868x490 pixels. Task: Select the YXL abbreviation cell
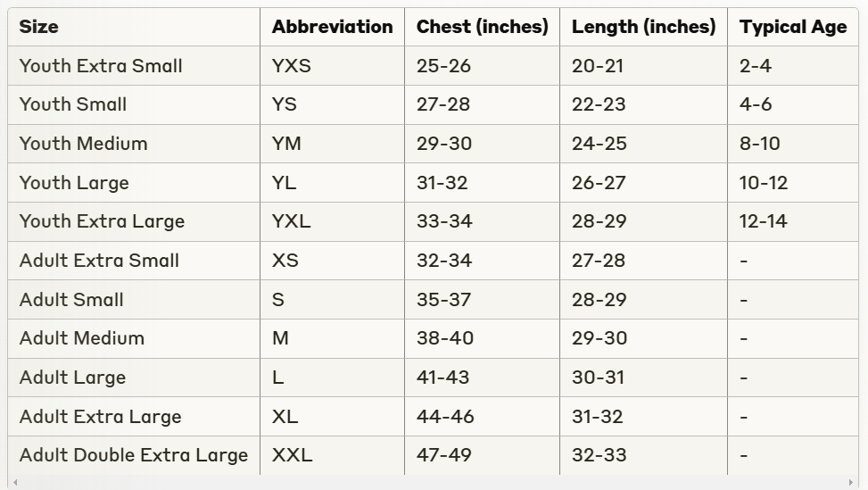tap(292, 221)
